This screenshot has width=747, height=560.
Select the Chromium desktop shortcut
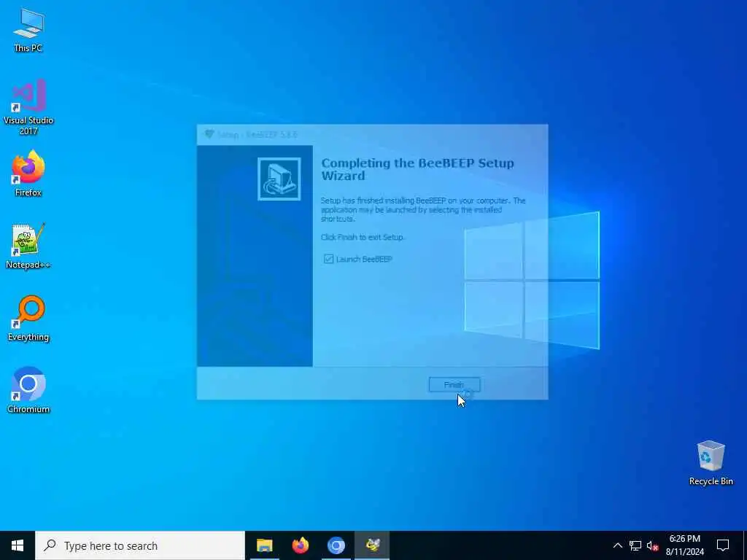[x=28, y=390]
